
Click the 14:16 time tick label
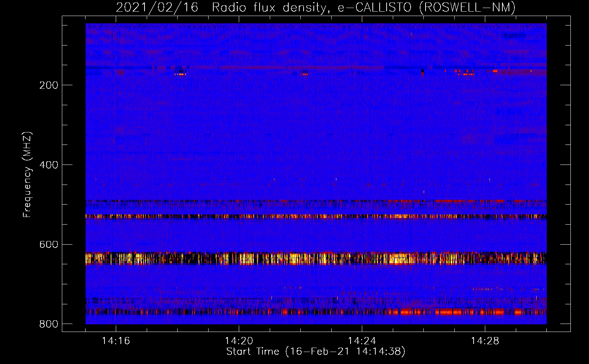pyautogui.click(x=116, y=341)
